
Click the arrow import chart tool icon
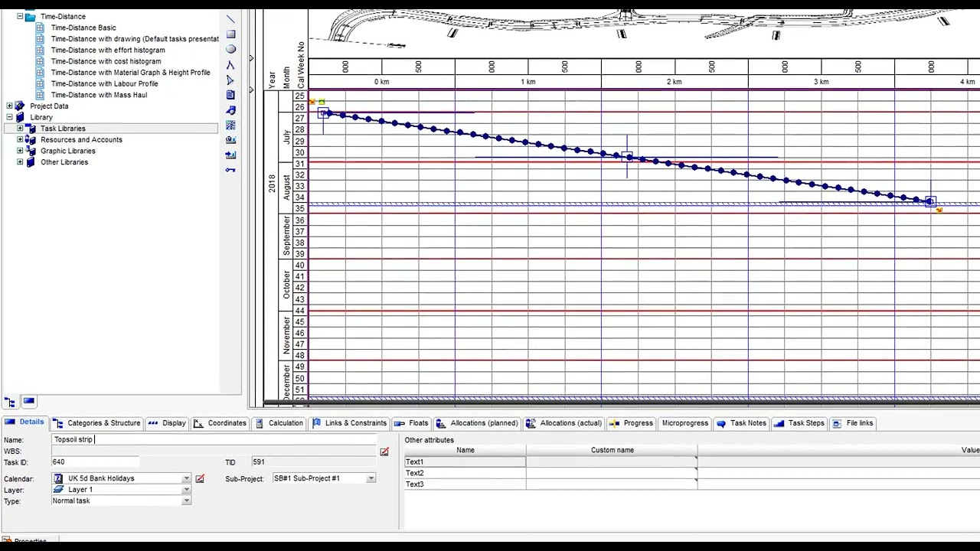(x=230, y=155)
